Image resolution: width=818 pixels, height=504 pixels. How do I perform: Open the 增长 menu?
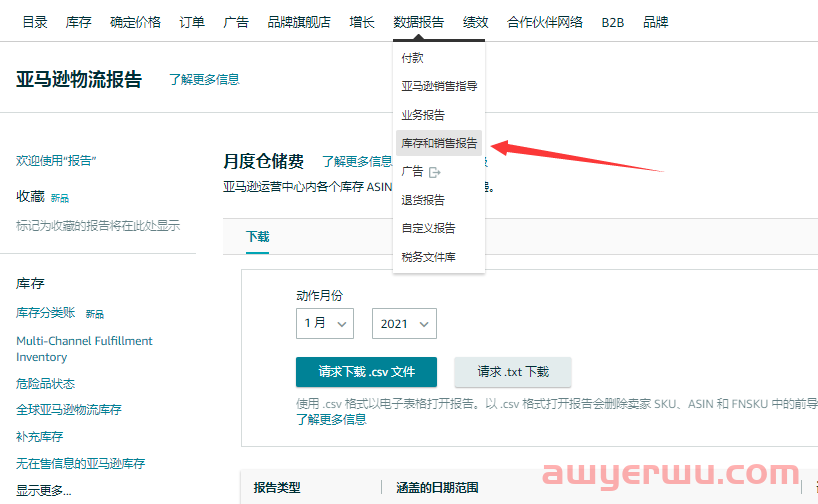362,22
